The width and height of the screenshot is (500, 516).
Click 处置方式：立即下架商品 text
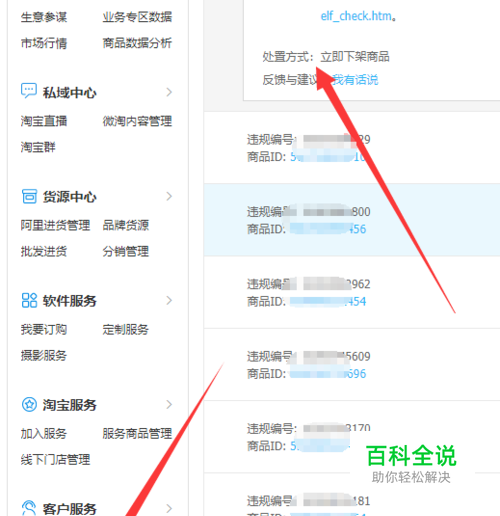pos(326,57)
